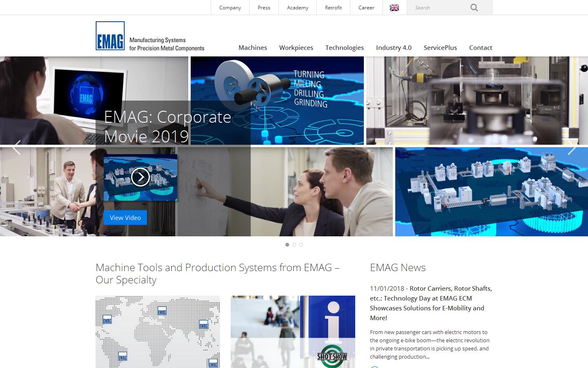This screenshot has height=368, width=588.
Task: Open the Press top menu link
Action: 264,7
